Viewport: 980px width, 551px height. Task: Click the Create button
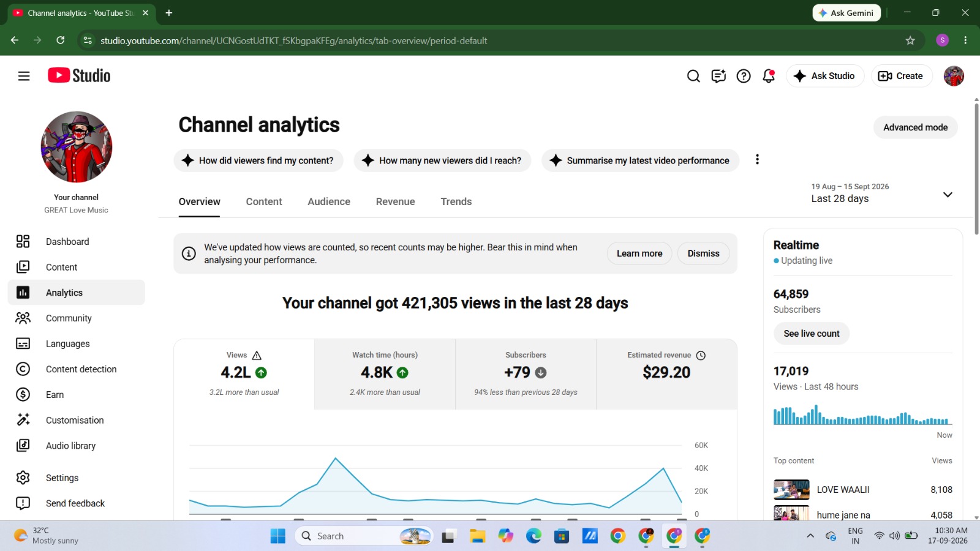(901, 76)
